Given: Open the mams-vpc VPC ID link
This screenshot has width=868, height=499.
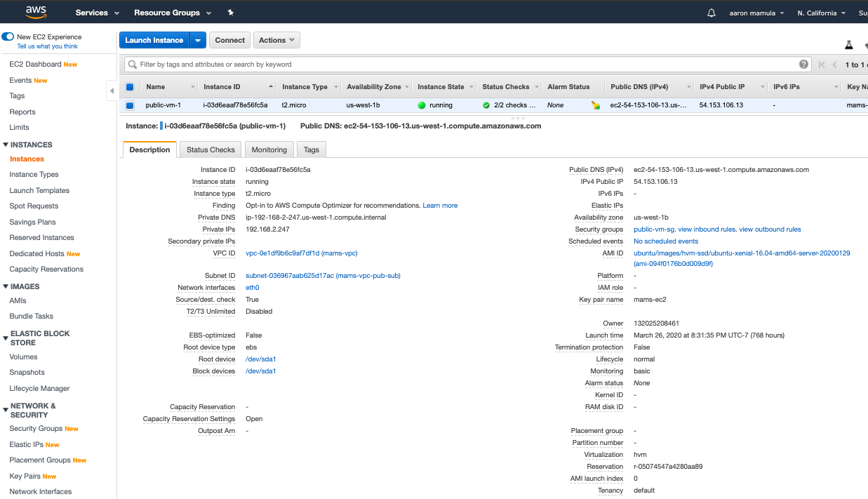Looking at the screenshot, I should [302, 253].
